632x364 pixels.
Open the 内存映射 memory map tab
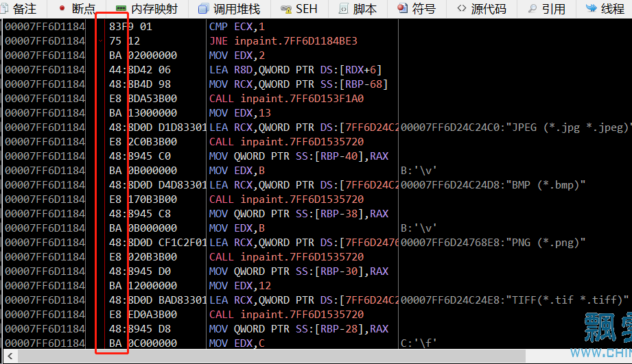147,8
